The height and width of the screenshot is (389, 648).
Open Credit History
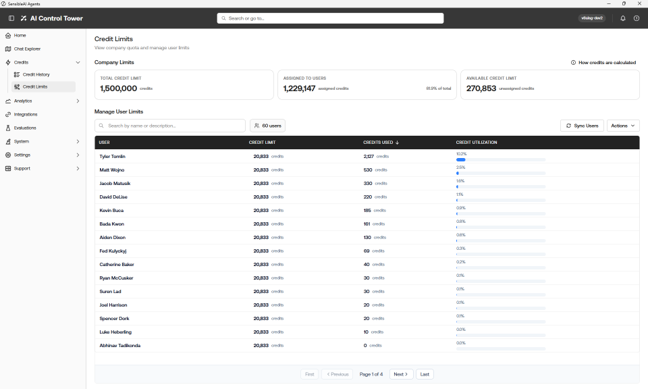point(36,74)
